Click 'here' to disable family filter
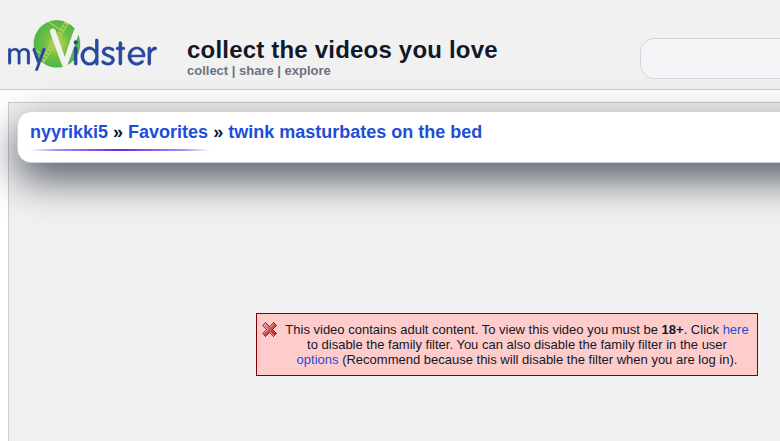Screen dimensions: 780x441 735,329
